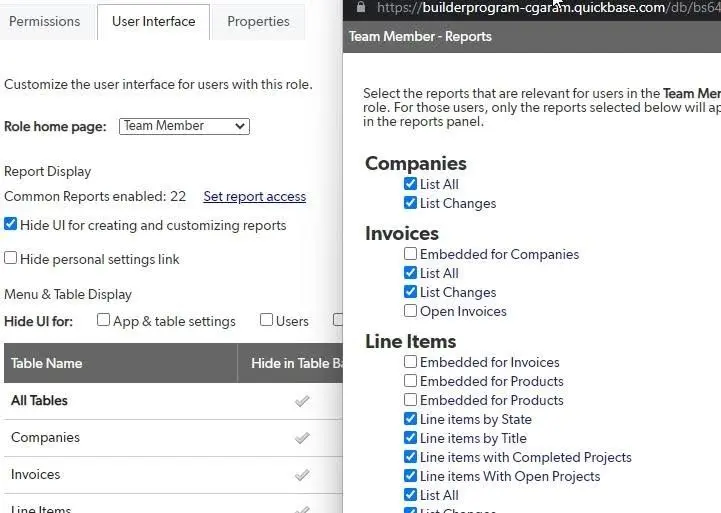Uncheck Line items by State report
This screenshot has height=513, width=721.
(410, 419)
